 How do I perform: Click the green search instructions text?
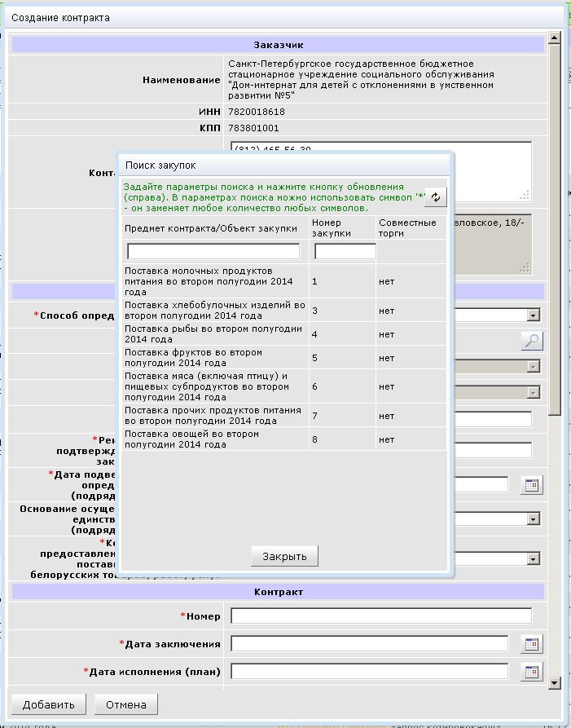tap(275, 197)
